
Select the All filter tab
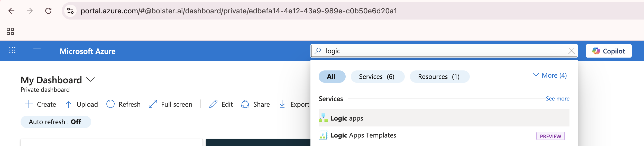[x=332, y=77]
